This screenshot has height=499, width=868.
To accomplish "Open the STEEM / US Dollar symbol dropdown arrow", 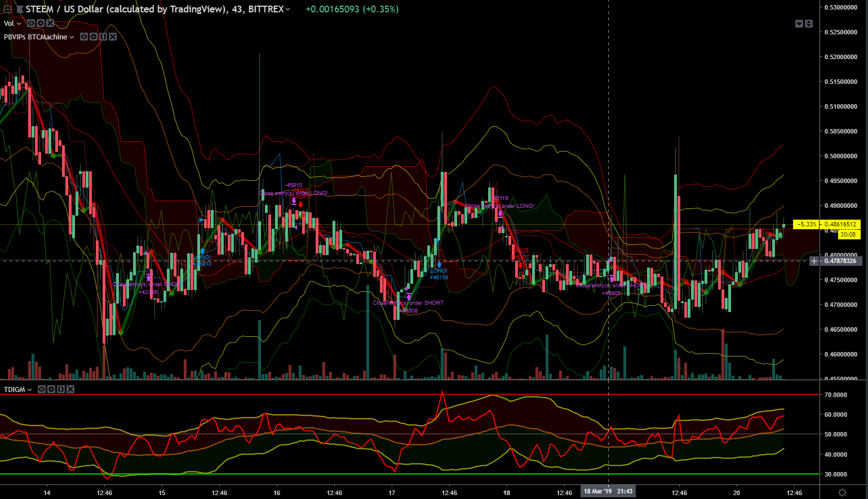I will [x=288, y=9].
